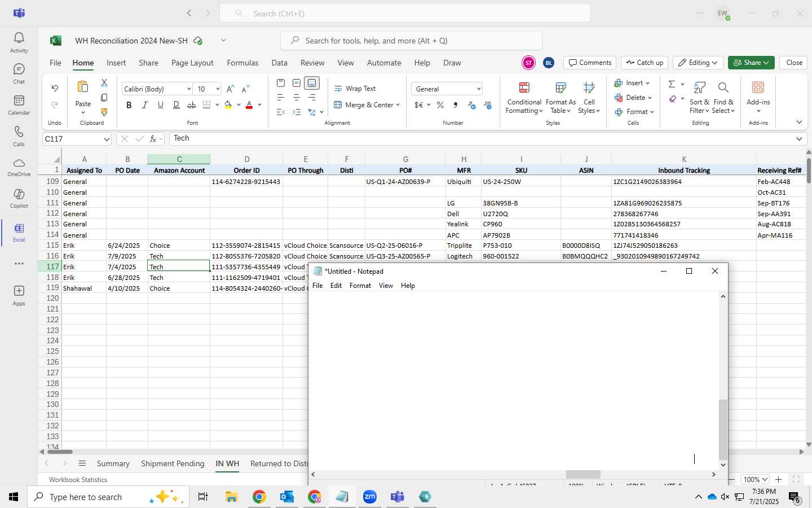Toggle top align for cells
This screenshot has width=812, height=508.
click(281, 83)
